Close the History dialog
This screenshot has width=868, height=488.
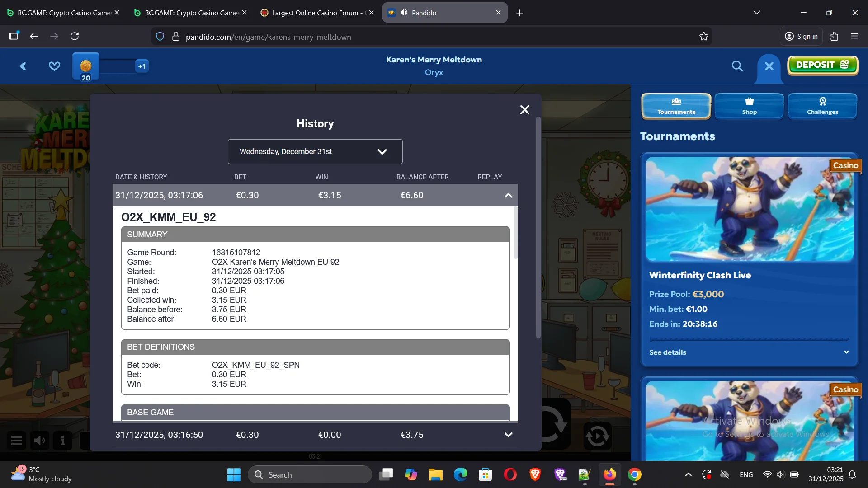524,110
